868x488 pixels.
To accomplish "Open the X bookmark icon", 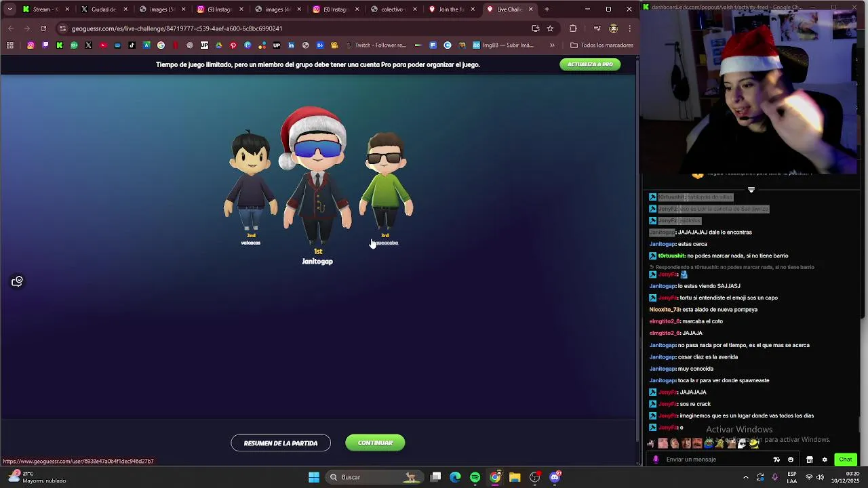I will [88, 45].
